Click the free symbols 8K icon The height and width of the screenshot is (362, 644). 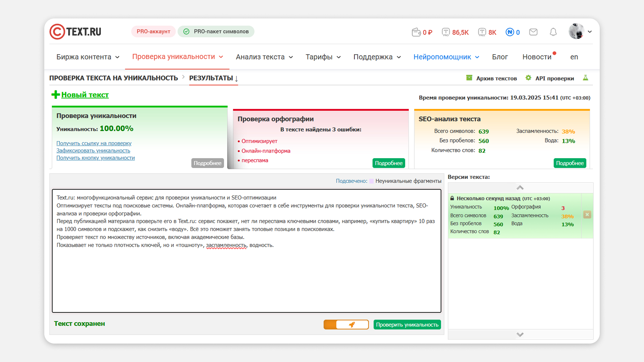(x=482, y=32)
